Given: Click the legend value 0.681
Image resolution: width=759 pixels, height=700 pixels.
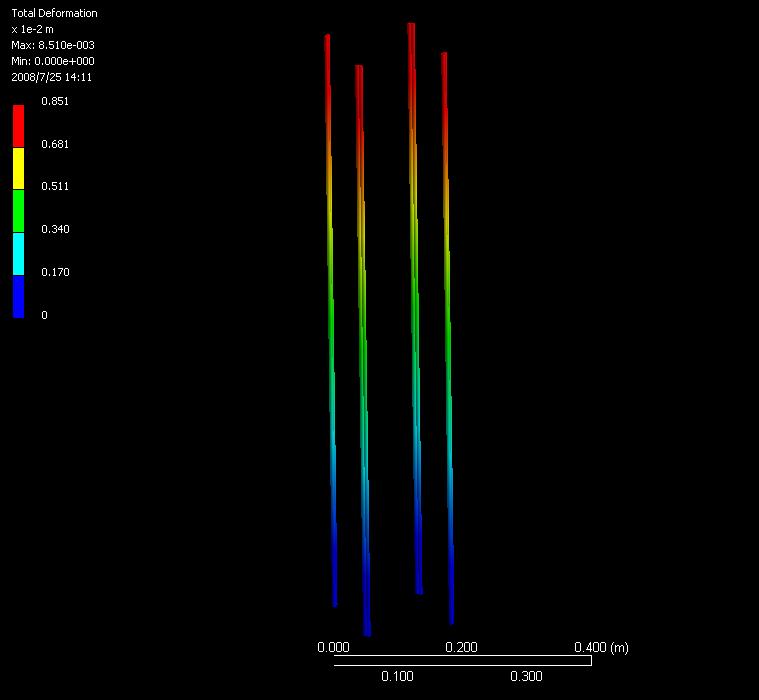Looking at the screenshot, I should click(x=55, y=144).
